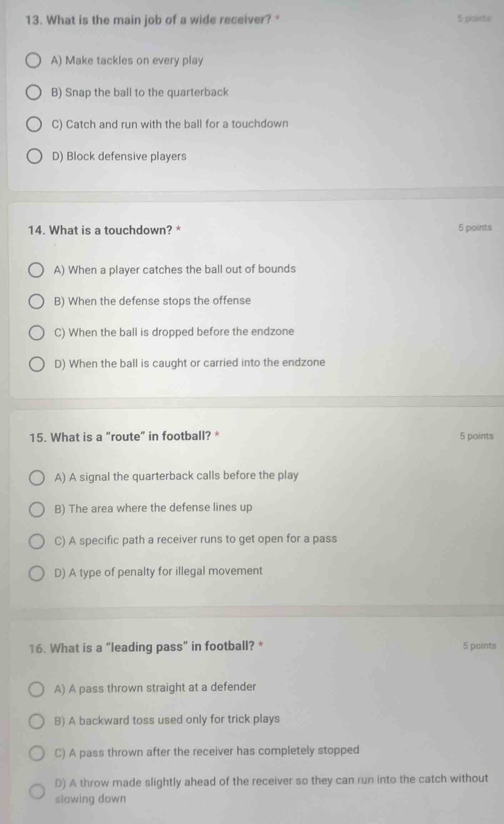504x824 pixels.
Task: Click the question 14 'What is a touchdown?' title
Action: click(104, 231)
